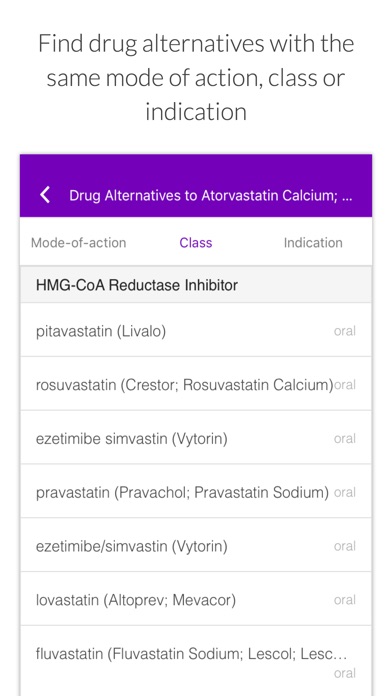Tap the oral label beside rosuvastatin

point(345,385)
